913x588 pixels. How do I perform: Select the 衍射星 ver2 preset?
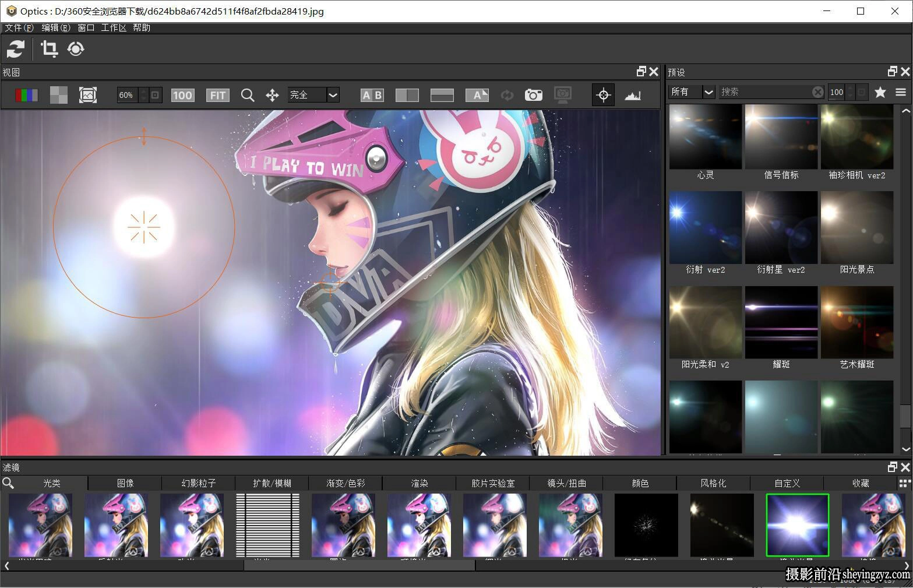coord(781,228)
